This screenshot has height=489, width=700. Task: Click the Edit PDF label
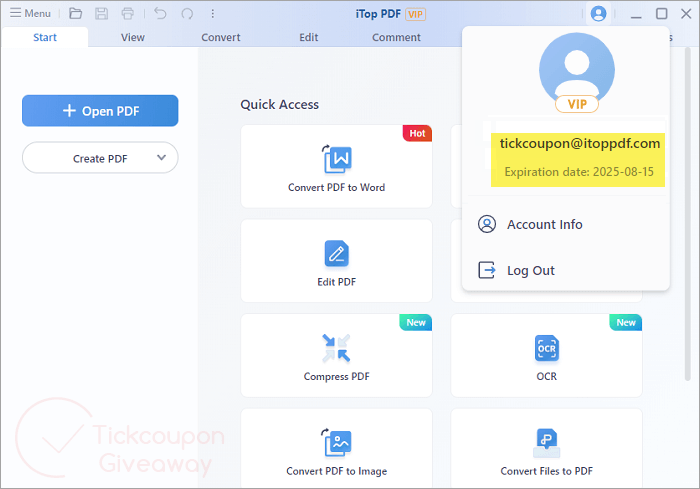point(337,282)
